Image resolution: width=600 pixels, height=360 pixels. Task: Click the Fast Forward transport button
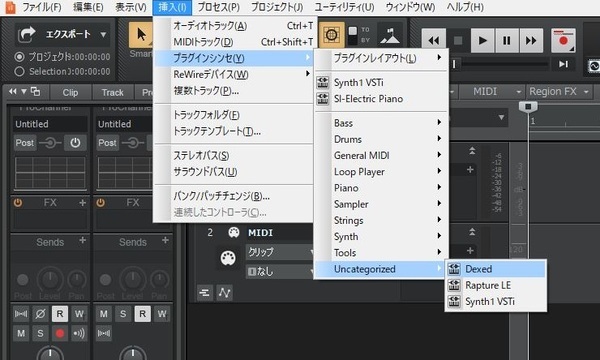pyautogui.click(x=531, y=40)
